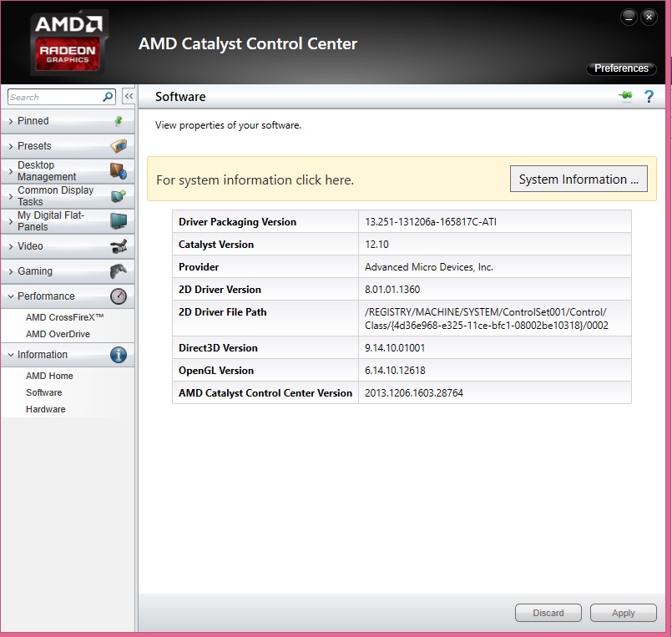Expand My Digital Flat-Panels section
Screen dimensions: 672x637
[x=68, y=220]
